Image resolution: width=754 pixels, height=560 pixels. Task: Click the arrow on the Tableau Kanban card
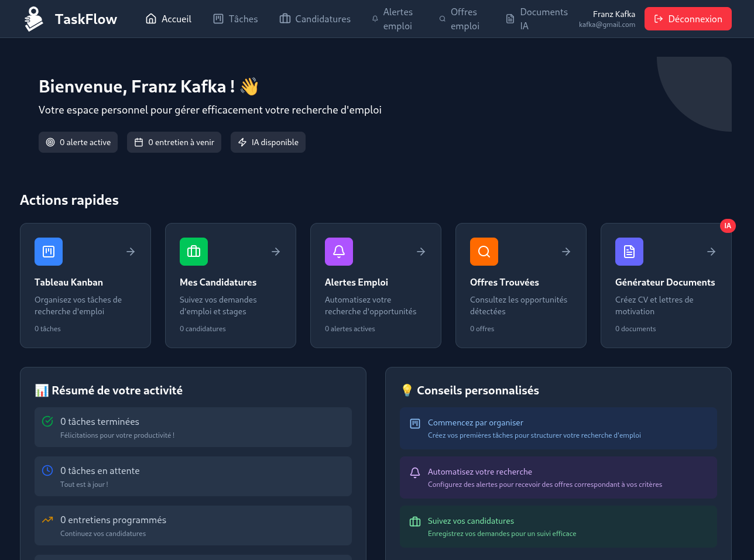(131, 252)
